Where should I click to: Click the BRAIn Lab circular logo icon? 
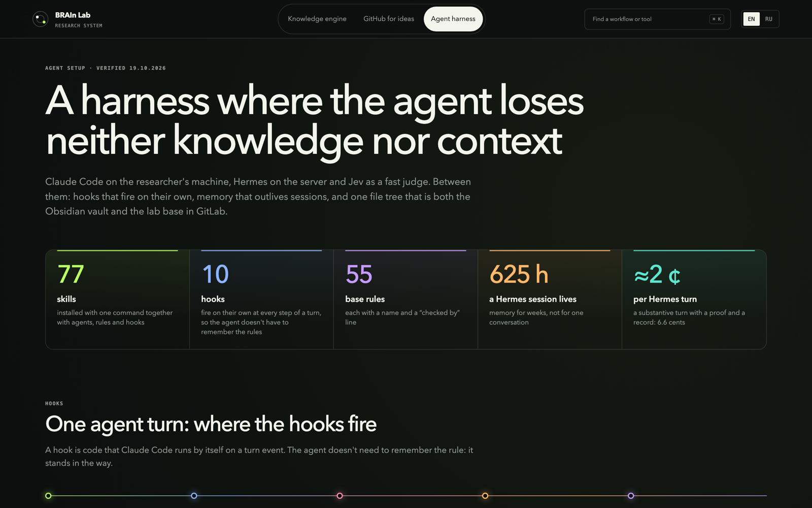tap(40, 19)
